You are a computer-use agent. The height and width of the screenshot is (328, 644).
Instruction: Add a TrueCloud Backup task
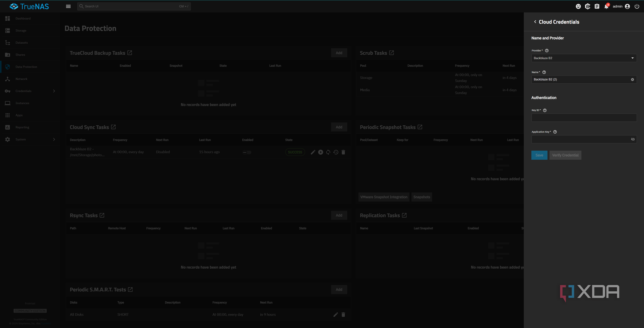click(339, 53)
